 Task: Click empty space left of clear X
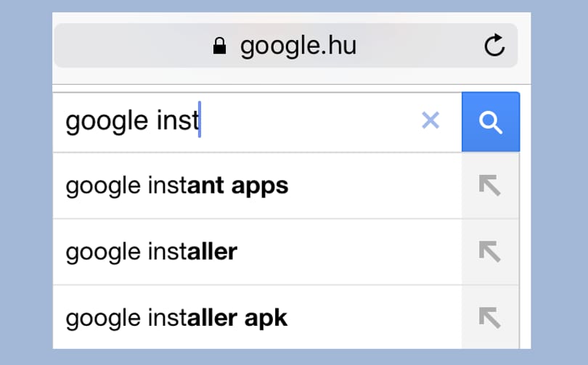tap(311, 122)
